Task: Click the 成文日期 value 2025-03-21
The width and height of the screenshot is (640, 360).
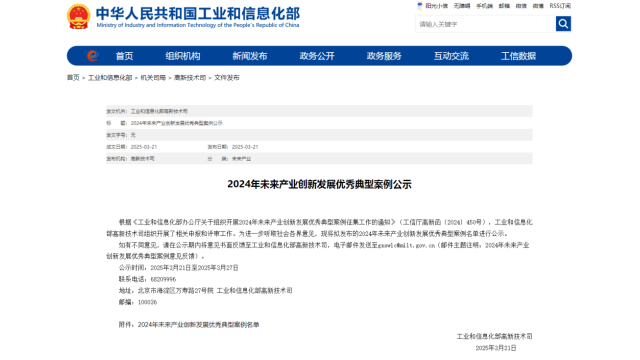Action: point(144,147)
